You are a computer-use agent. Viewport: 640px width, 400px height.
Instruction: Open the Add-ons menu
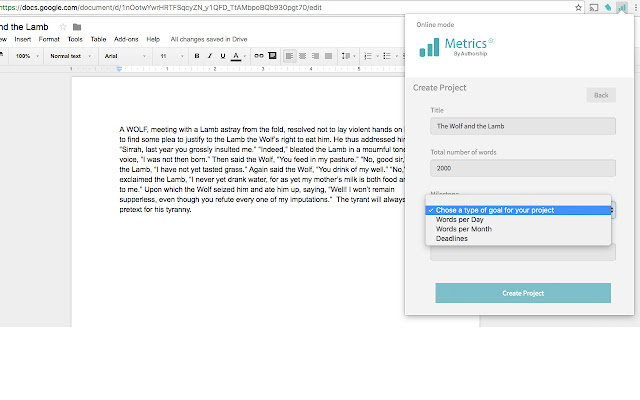(x=126, y=39)
